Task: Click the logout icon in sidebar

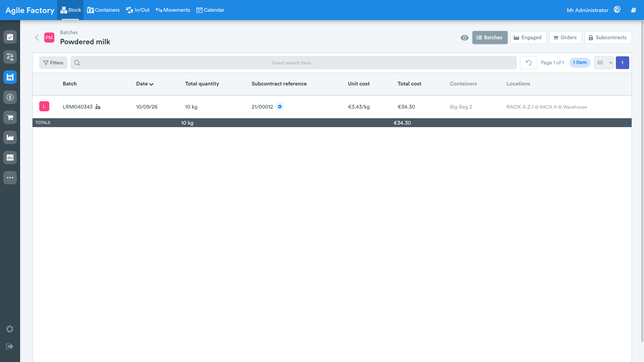Action: coord(10,346)
